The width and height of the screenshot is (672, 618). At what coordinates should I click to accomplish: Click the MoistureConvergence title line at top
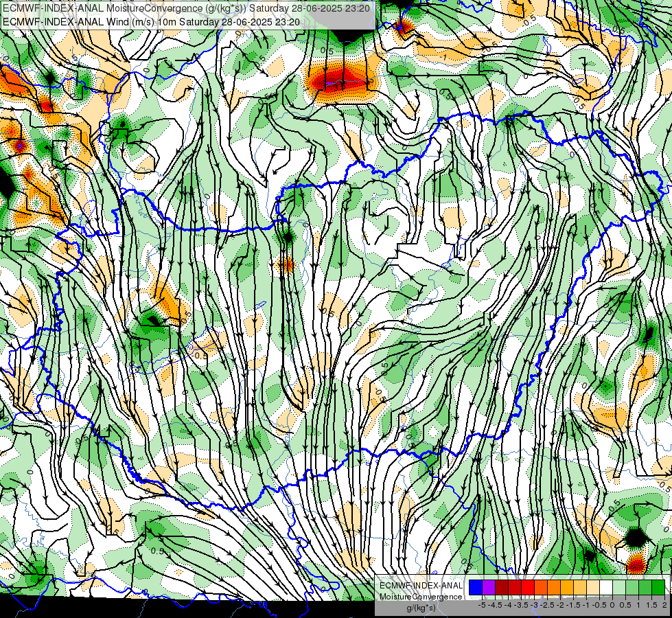[x=186, y=8]
